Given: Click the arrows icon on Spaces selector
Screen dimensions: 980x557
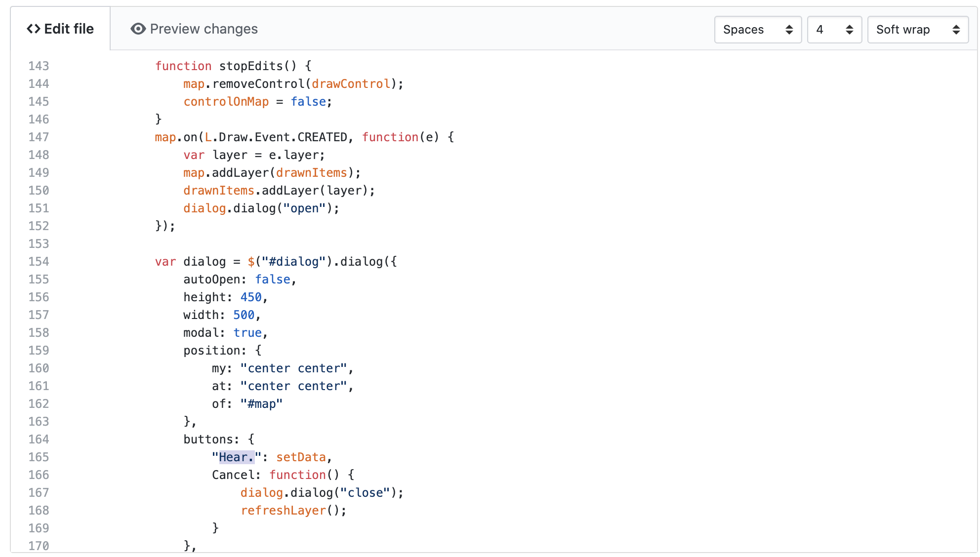Looking at the screenshot, I should point(789,30).
